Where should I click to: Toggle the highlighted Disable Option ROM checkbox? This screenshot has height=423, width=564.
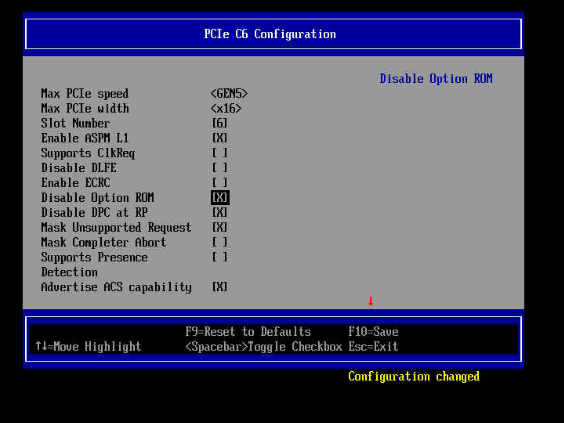[220, 197]
